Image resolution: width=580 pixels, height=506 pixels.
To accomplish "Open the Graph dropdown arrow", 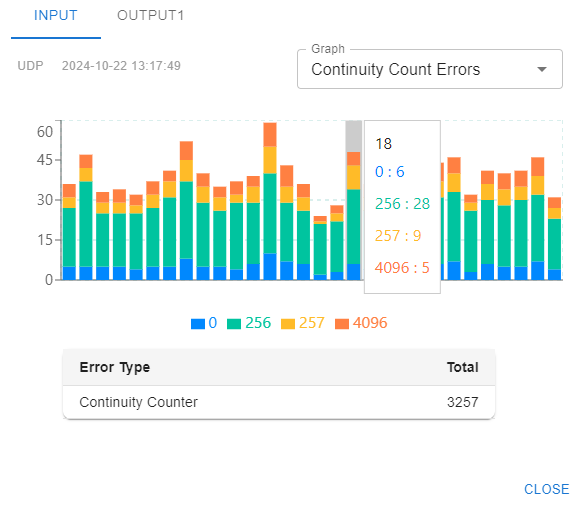I will (x=542, y=69).
